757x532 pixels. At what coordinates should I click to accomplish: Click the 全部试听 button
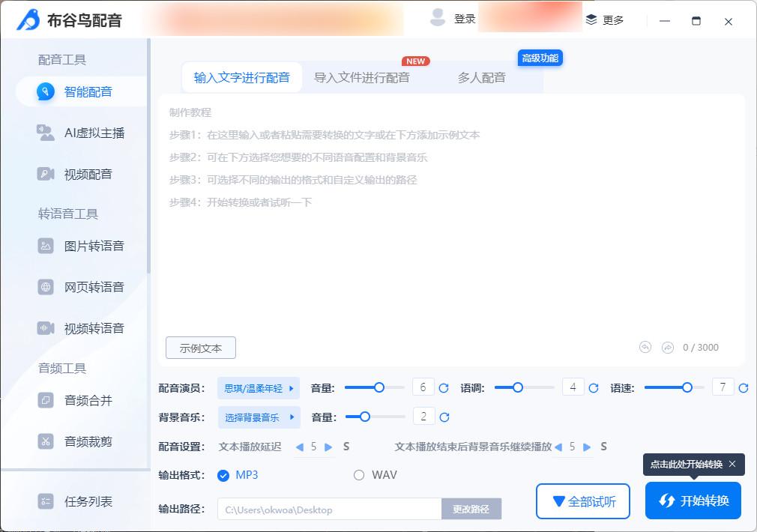(x=583, y=501)
